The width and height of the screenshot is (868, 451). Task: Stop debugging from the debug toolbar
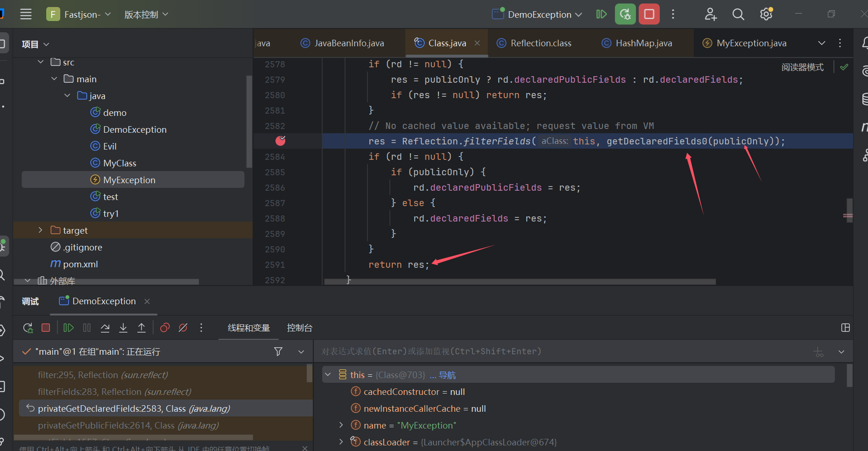[46, 328]
